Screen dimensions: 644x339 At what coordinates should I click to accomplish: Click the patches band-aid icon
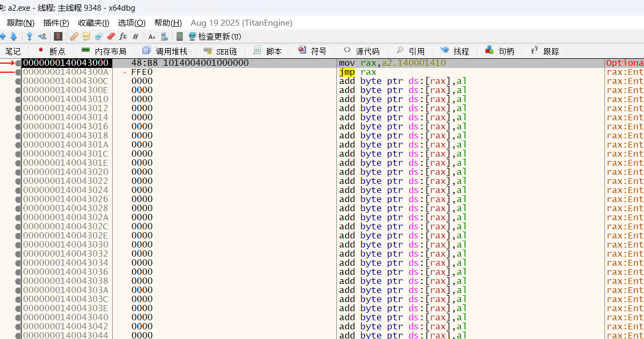74,36
